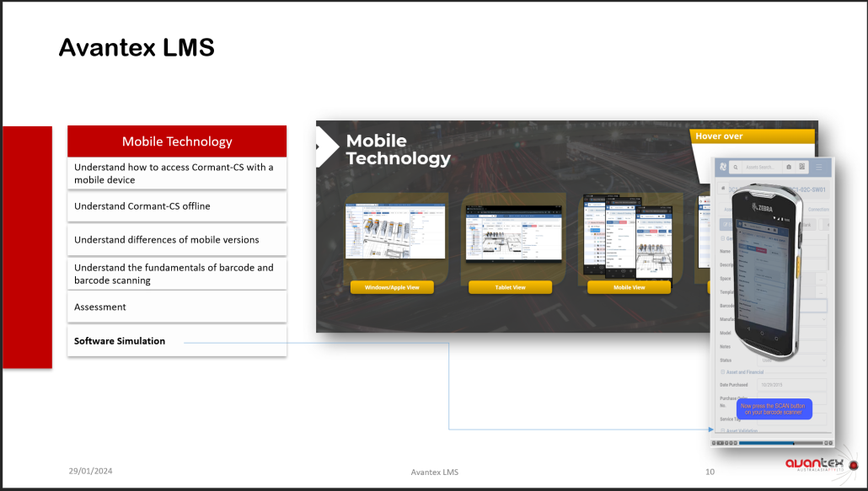868x491 pixels.
Task: Click the Avantex logo in footer
Action: coord(820,464)
